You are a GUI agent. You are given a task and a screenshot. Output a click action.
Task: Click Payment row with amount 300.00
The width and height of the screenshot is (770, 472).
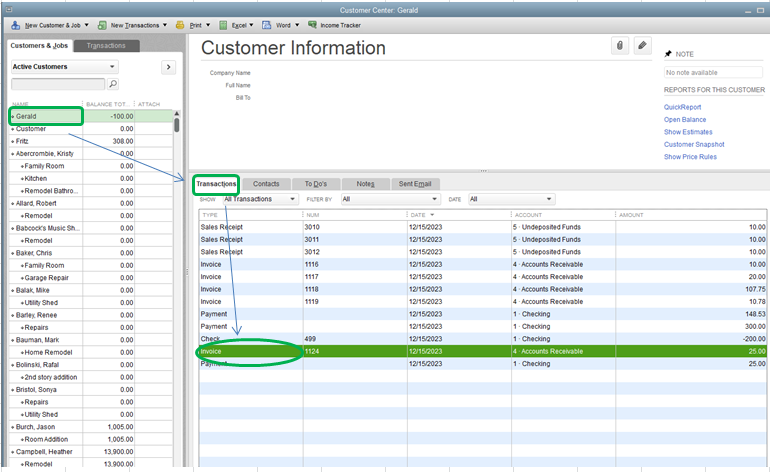(x=482, y=327)
